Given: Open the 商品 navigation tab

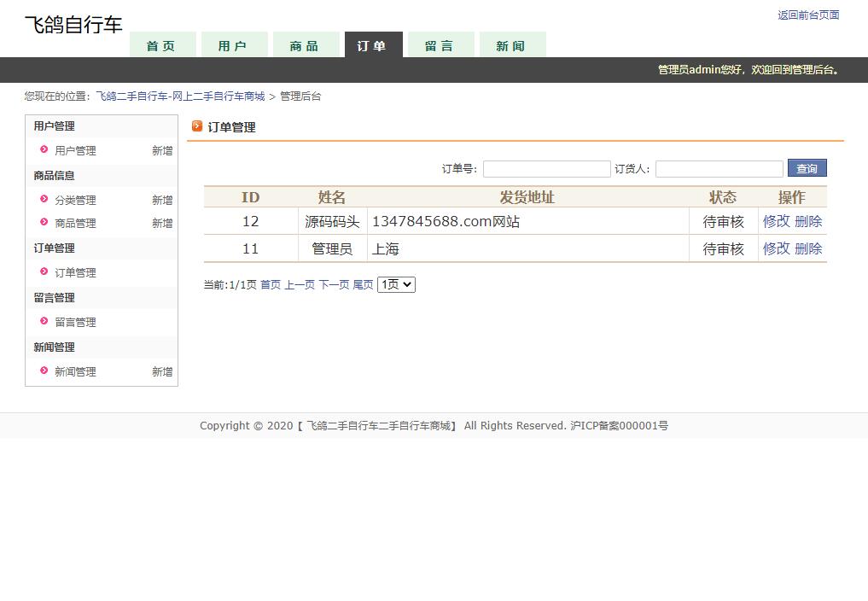Looking at the screenshot, I should tap(305, 46).
